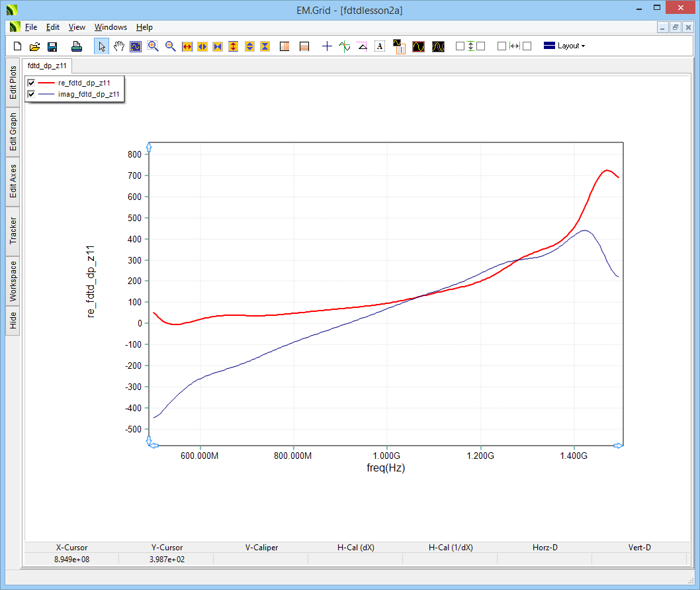The width and height of the screenshot is (700, 590).
Task: Click the Hide side button
Action: pos(13,321)
